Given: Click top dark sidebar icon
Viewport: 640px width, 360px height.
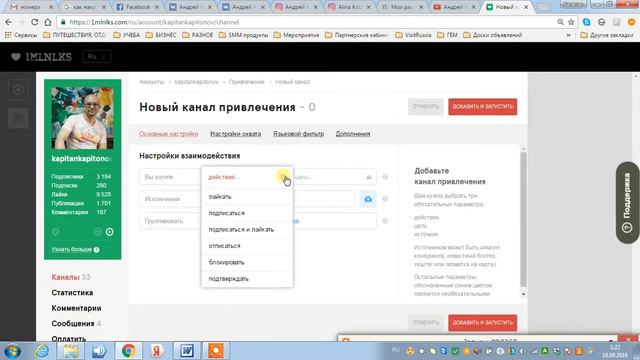Looking at the screenshot, I should pyautogui.click(x=18, y=89).
